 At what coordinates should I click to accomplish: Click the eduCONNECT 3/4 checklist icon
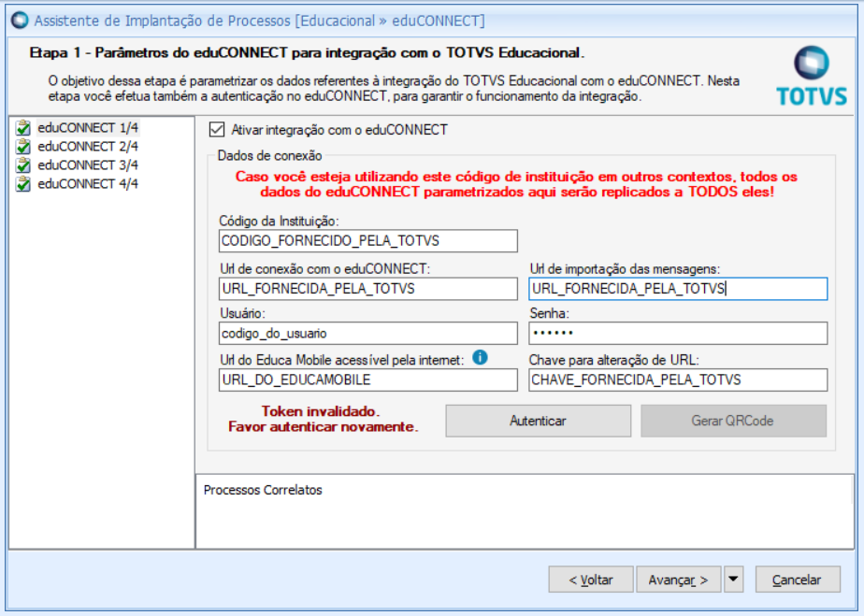pos(23,165)
